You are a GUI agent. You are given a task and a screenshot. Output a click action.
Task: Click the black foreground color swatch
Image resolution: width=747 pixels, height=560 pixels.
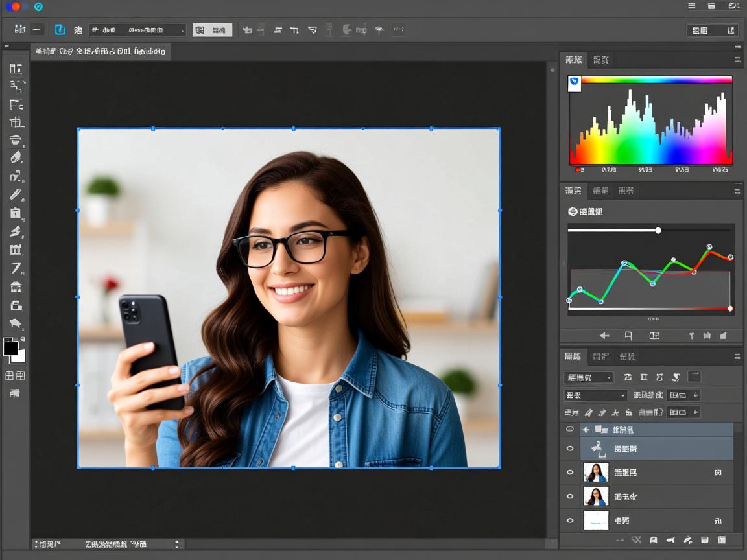(x=11, y=348)
